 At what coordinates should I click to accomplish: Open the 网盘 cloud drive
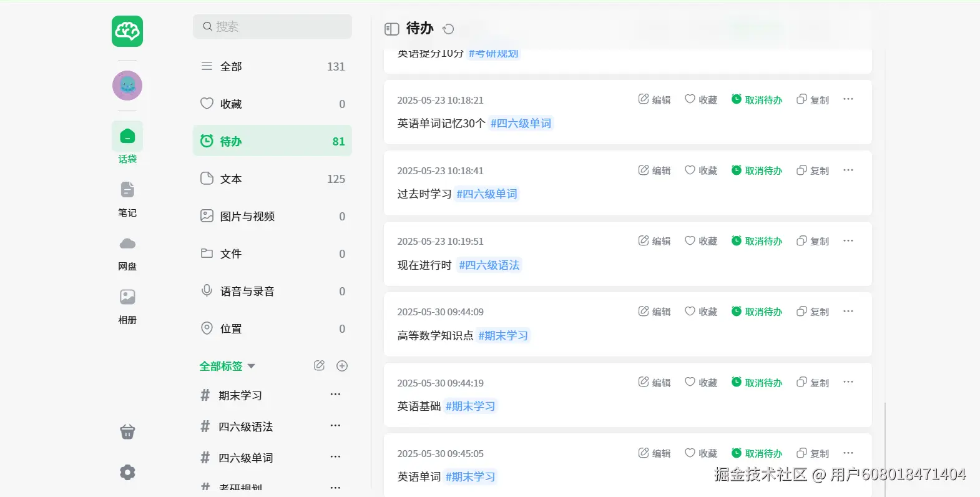[127, 252]
